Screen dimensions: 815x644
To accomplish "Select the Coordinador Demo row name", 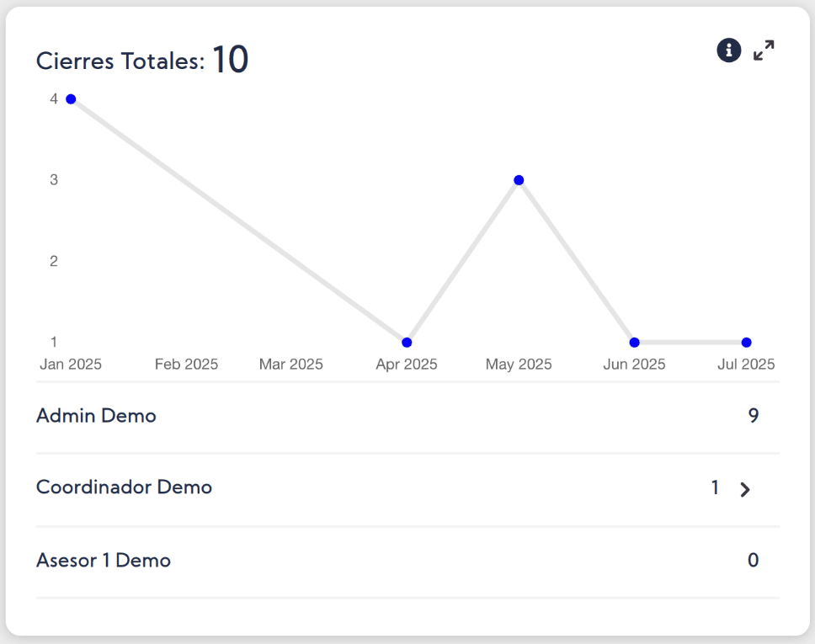I will [124, 487].
